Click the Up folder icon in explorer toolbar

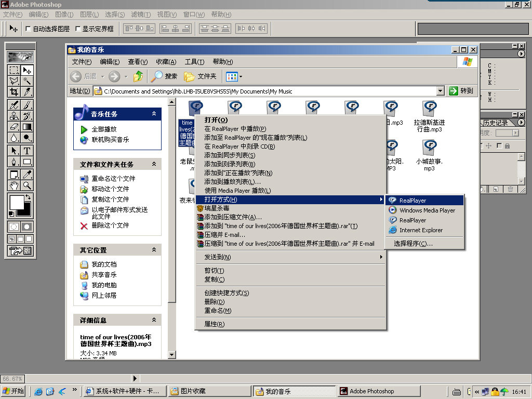point(138,76)
